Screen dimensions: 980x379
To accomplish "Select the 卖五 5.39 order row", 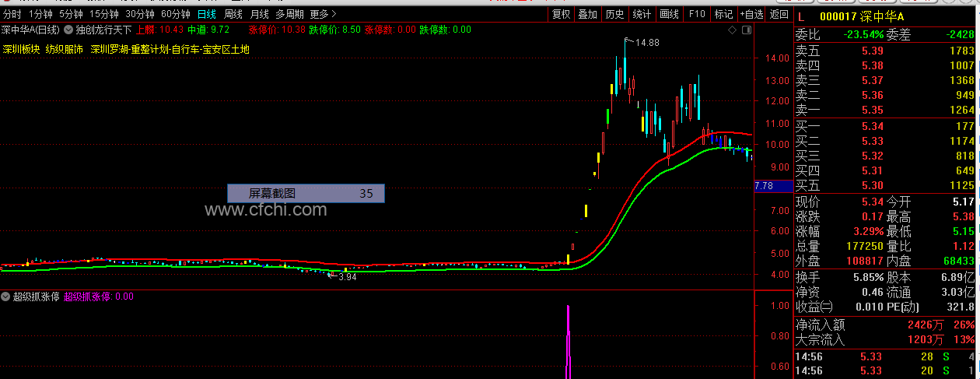I will click(885, 51).
